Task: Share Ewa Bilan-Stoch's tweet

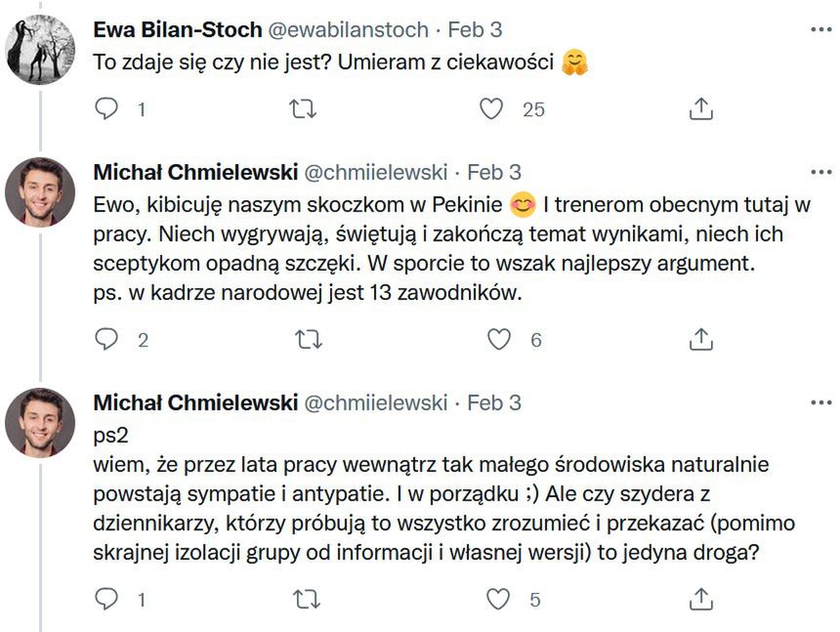Action: point(700,109)
